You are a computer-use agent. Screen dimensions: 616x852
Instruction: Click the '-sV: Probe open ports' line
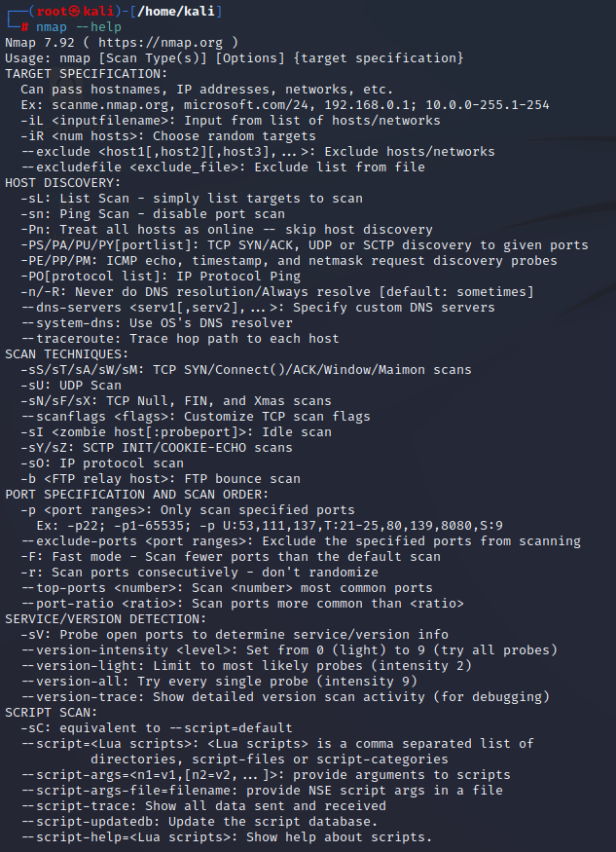tap(235, 635)
